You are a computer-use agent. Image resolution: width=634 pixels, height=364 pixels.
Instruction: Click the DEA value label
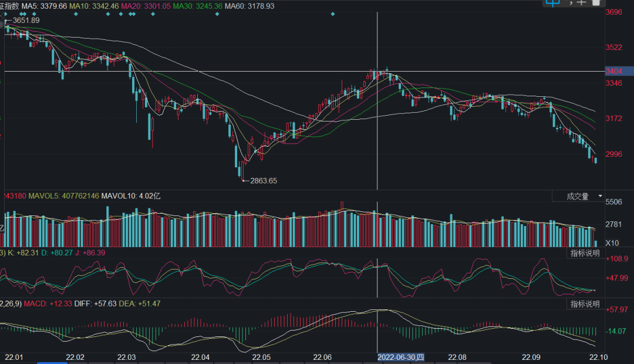[140, 304]
